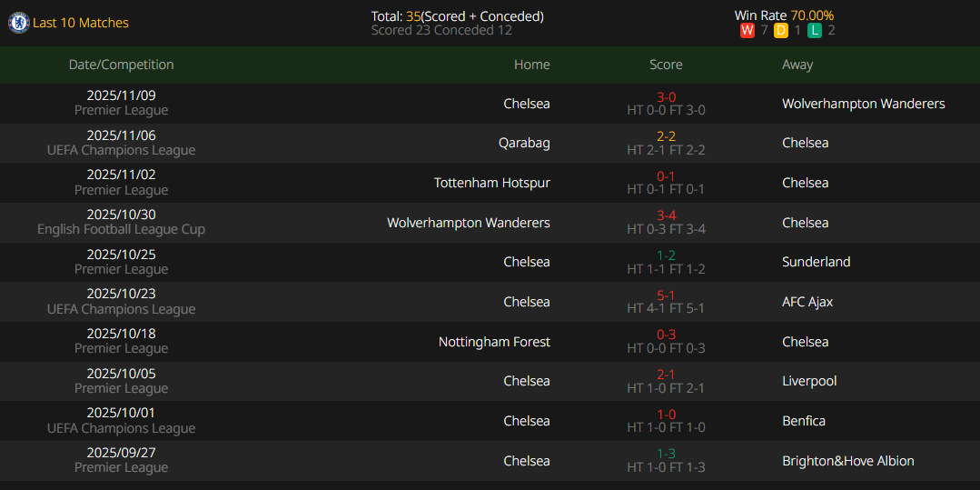The image size is (980, 490).
Task: Open the 5-1 score against AFC Ajax
Action: (666, 295)
